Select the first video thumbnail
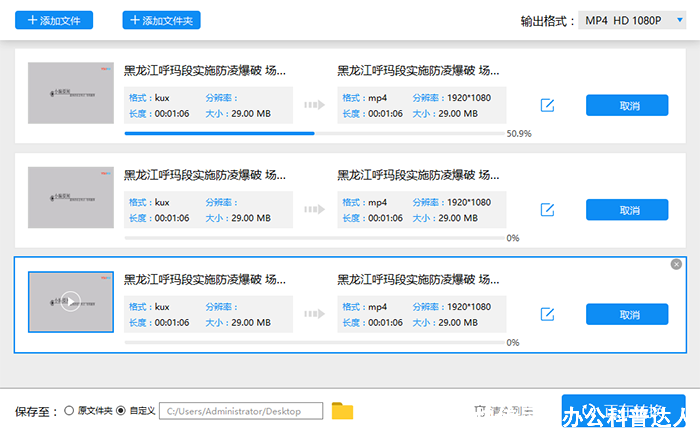700x433 pixels. (71, 93)
